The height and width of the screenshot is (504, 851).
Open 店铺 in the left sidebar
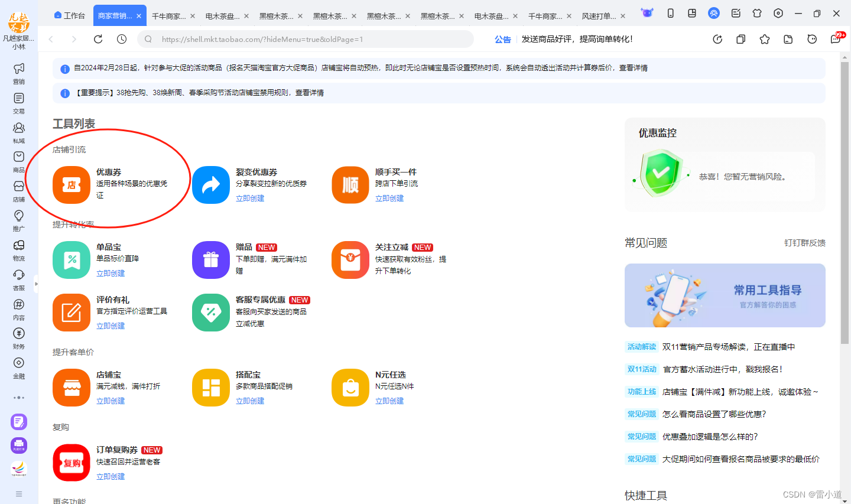(x=19, y=191)
